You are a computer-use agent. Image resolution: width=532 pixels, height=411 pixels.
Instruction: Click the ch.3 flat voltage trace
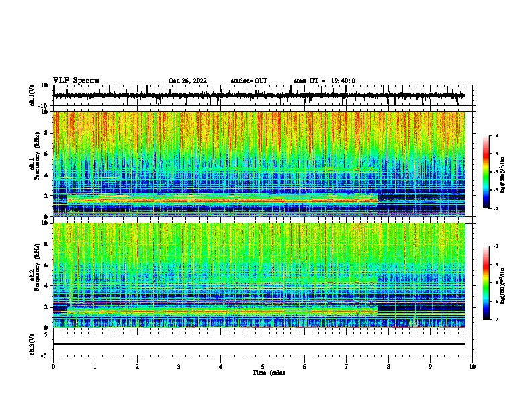tap(259, 344)
